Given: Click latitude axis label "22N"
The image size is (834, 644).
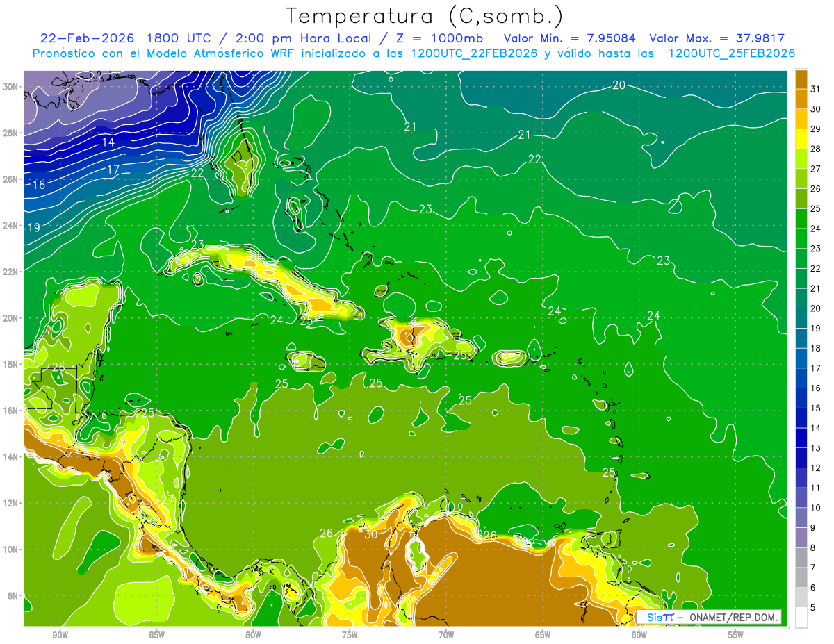Looking at the screenshot, I should 11,272.
